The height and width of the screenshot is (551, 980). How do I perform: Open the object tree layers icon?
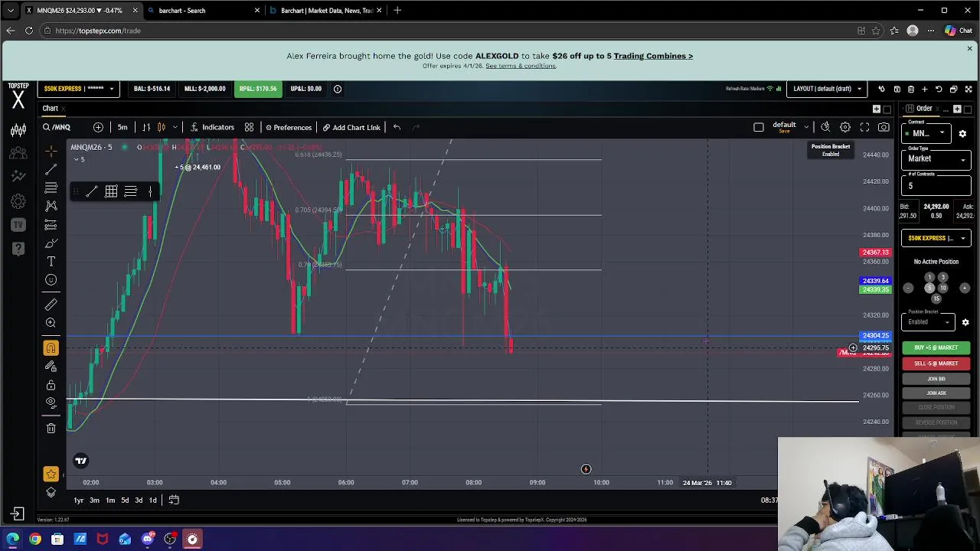51,492
